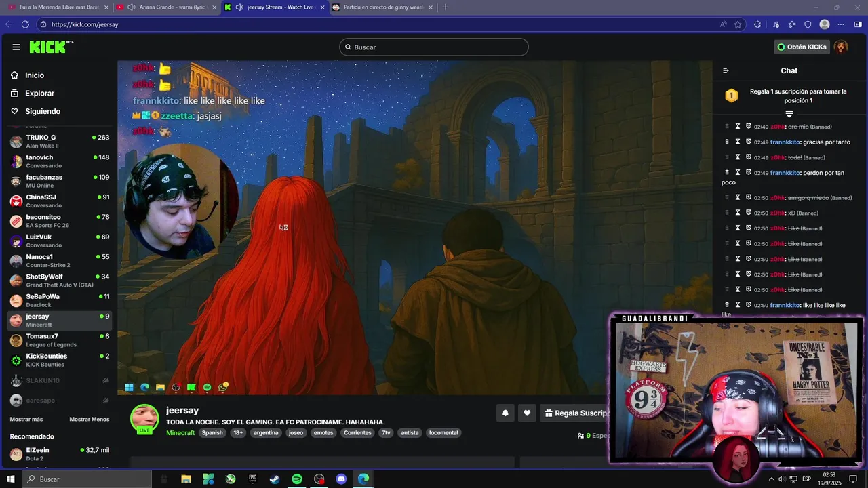Open the Kick hamburger menu

pos(16,47)
